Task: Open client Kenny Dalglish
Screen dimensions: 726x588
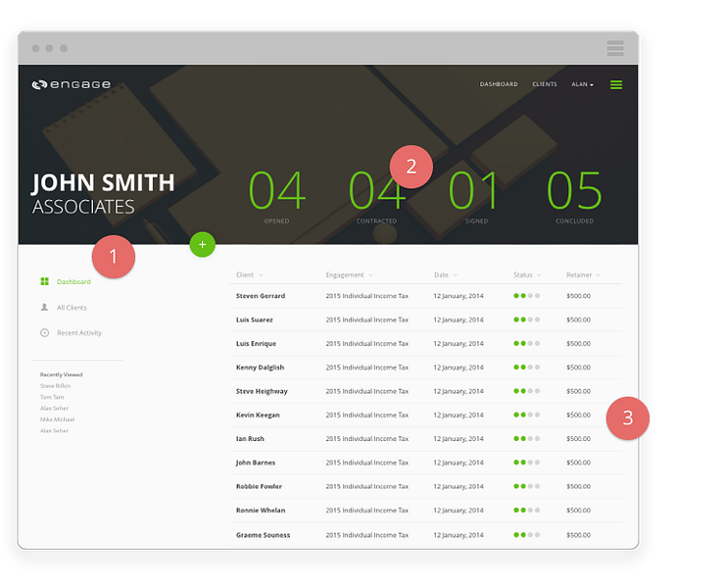Action: 261,367
